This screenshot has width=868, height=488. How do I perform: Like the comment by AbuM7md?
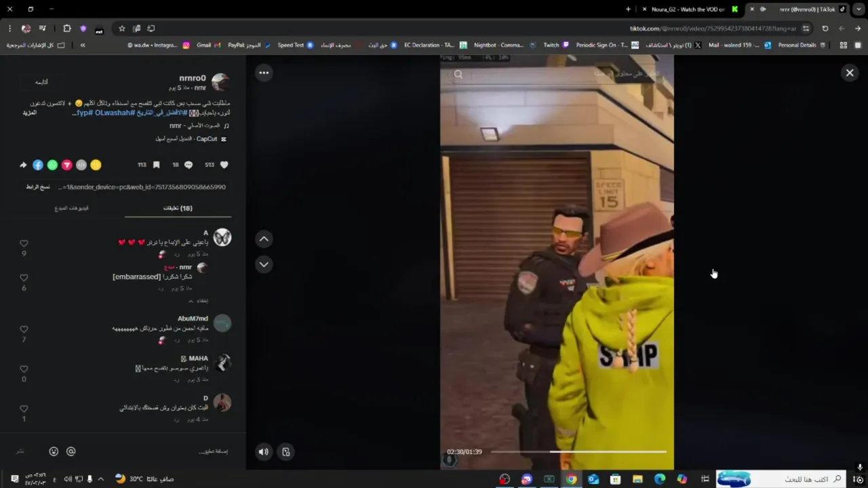(24, 329)
